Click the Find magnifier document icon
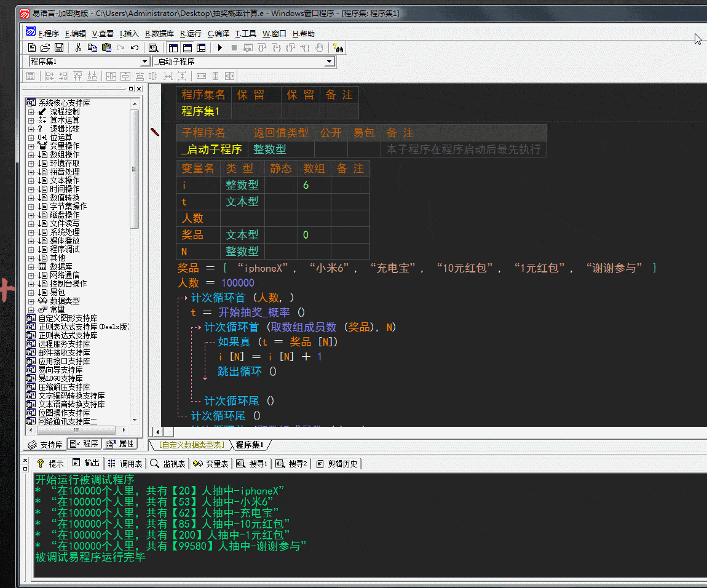Screen dimensions: 707x588 point(153,47)
